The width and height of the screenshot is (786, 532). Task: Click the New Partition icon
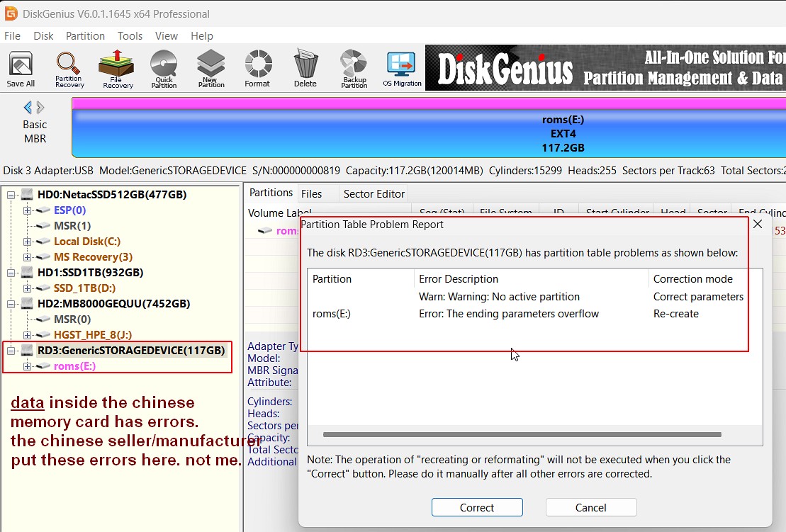click(x=211, y=69)
